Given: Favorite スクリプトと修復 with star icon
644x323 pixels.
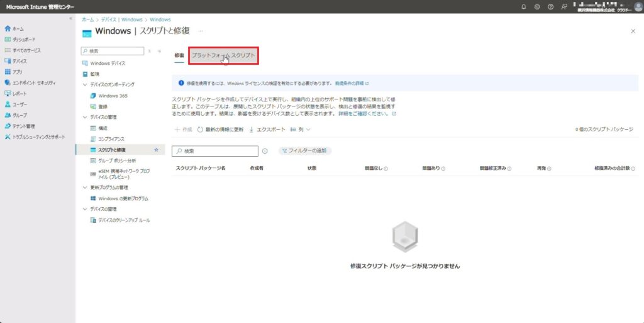Looking at the screenshot, I should pyautogui.click(x=156, y=150).
